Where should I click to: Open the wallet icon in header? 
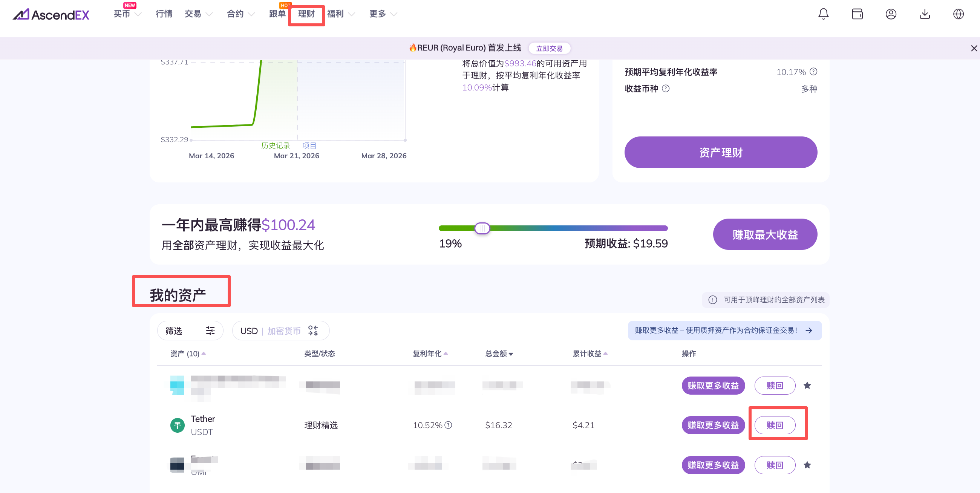click(x=857, y=14)
